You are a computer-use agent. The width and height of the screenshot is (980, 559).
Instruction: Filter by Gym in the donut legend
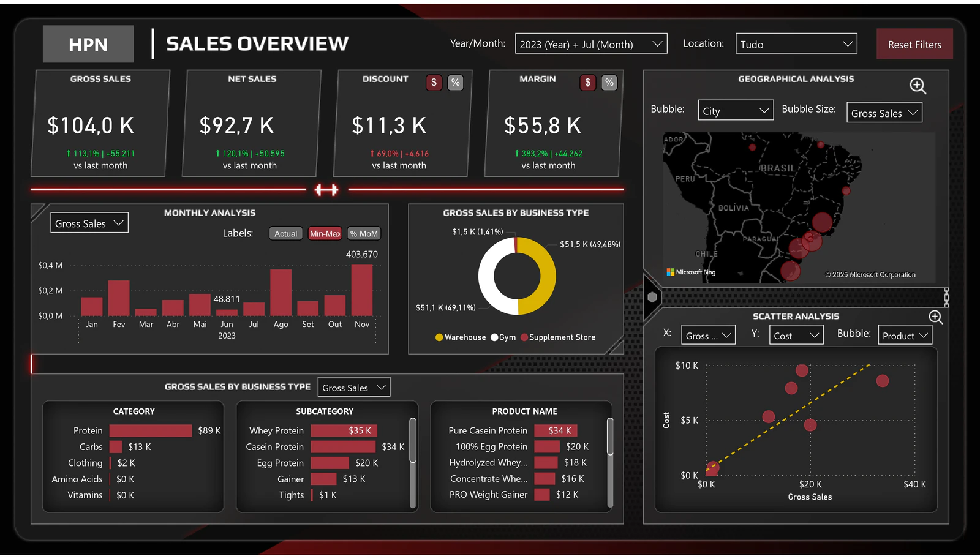coord(503,337)
